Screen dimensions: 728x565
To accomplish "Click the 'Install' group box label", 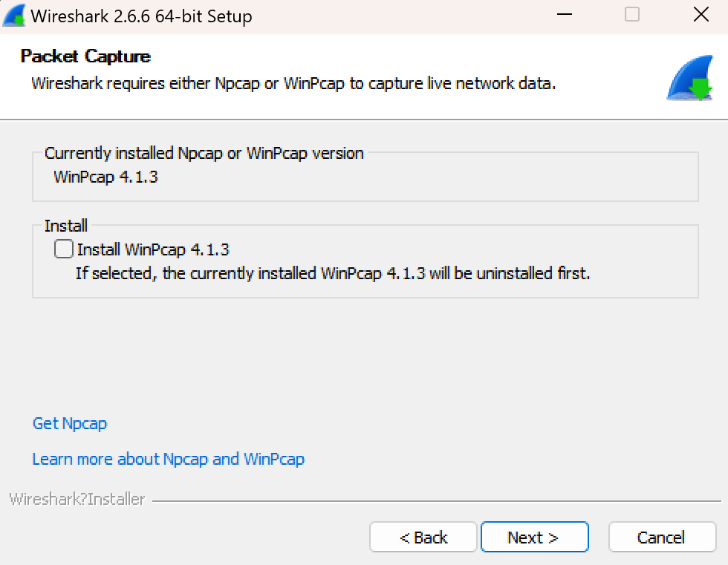I will 66,226.
